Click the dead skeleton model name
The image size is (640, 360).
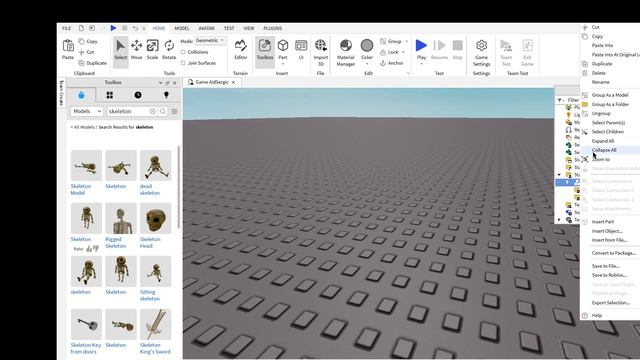click(x=150, y=189)
